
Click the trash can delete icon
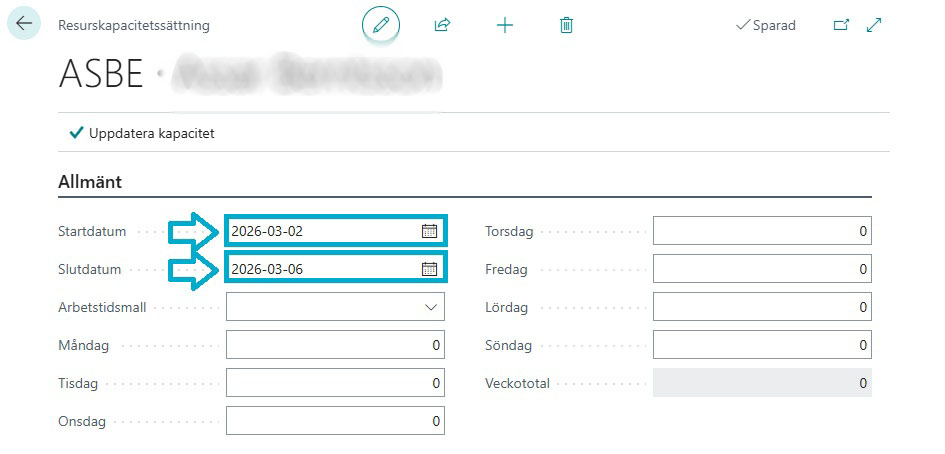[566, 25]
